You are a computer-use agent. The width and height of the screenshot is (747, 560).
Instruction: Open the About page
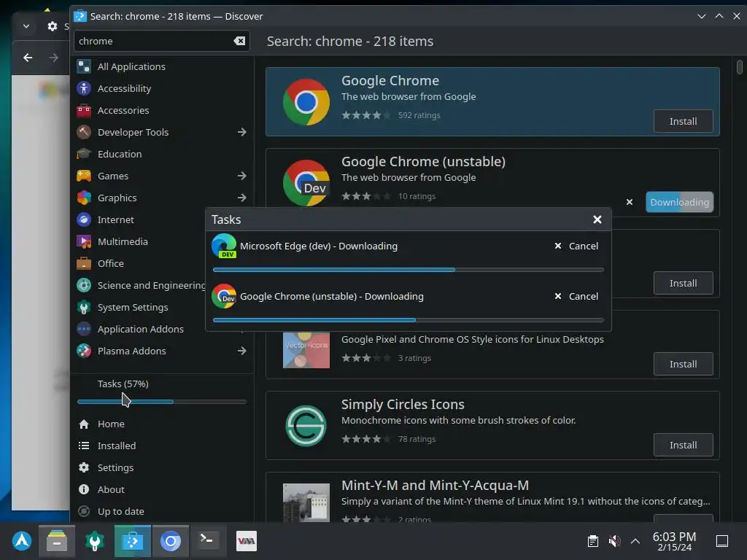[x=161, y=490]
